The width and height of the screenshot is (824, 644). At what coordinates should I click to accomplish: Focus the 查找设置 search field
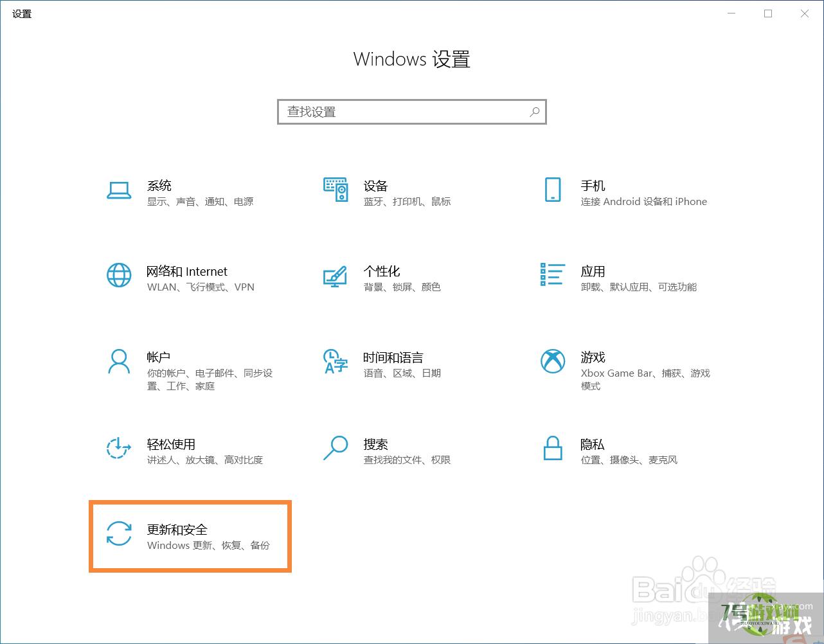pos(412,112)
